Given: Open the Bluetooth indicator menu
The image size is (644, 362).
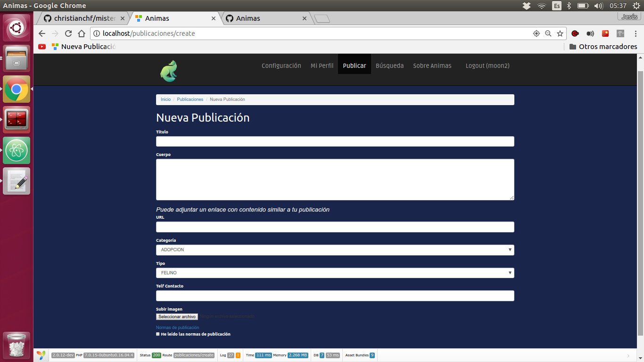Looking at the screenshot, I should (569, 6).
